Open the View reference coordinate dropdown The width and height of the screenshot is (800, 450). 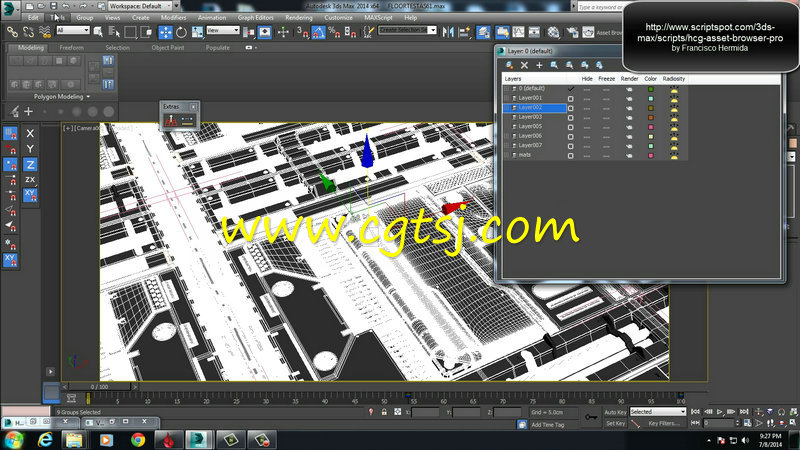[223, 30]
